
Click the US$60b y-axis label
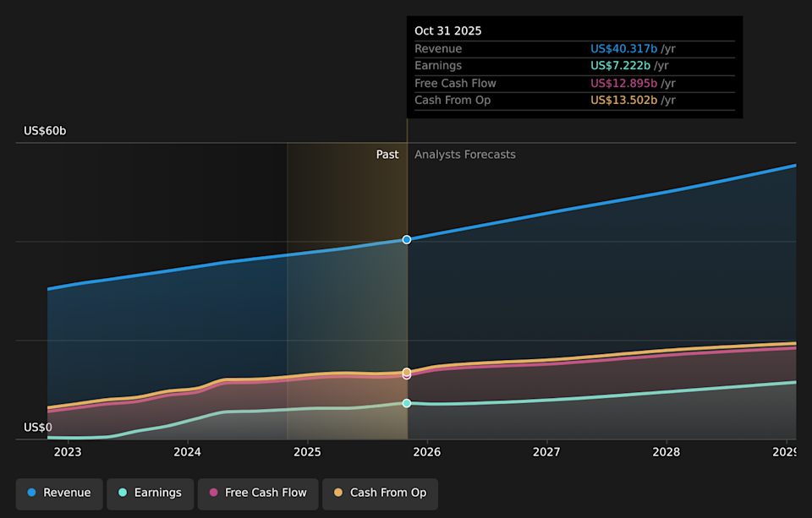[x=45, y=131]
